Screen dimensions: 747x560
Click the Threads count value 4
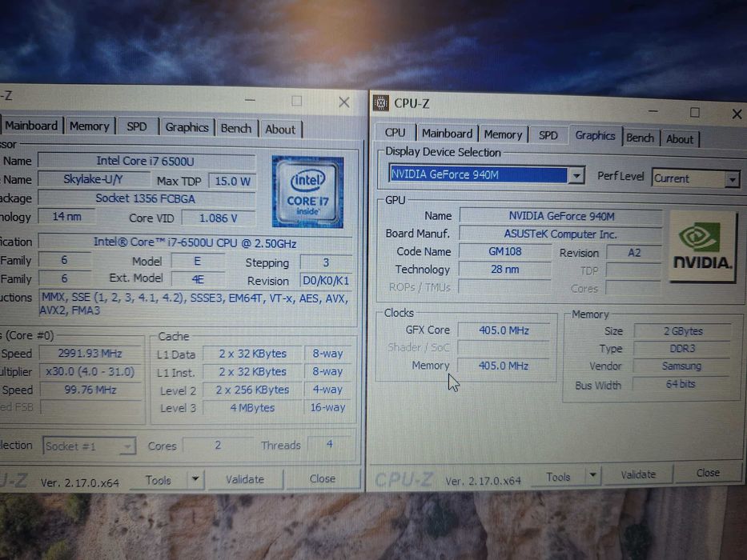[x=330, y=444]
